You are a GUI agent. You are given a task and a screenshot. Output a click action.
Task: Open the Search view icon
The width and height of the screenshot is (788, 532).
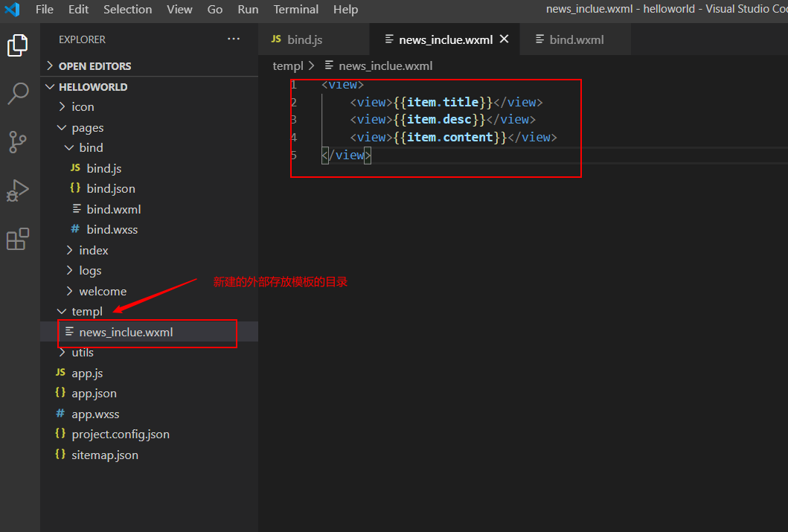[x=18, y=94]
